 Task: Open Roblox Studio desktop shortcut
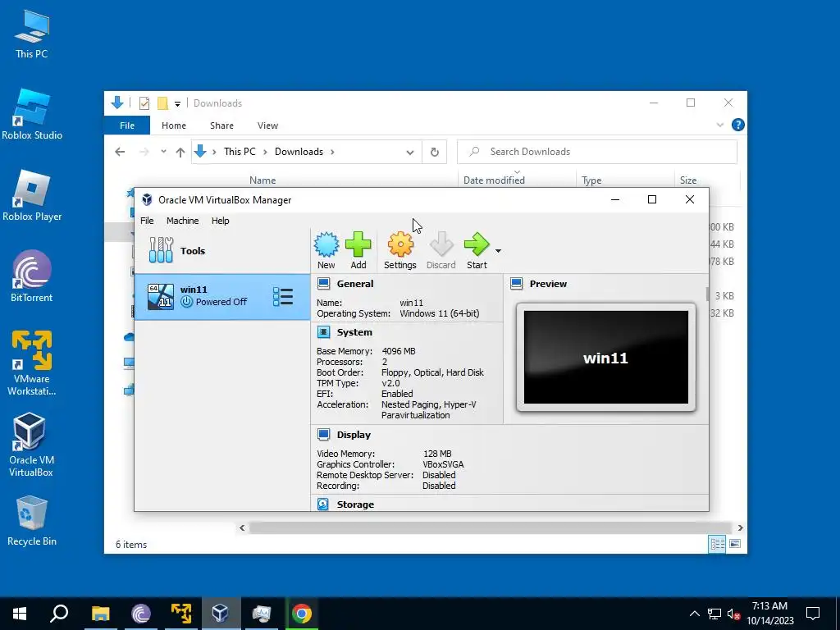[x=32, y=115]
